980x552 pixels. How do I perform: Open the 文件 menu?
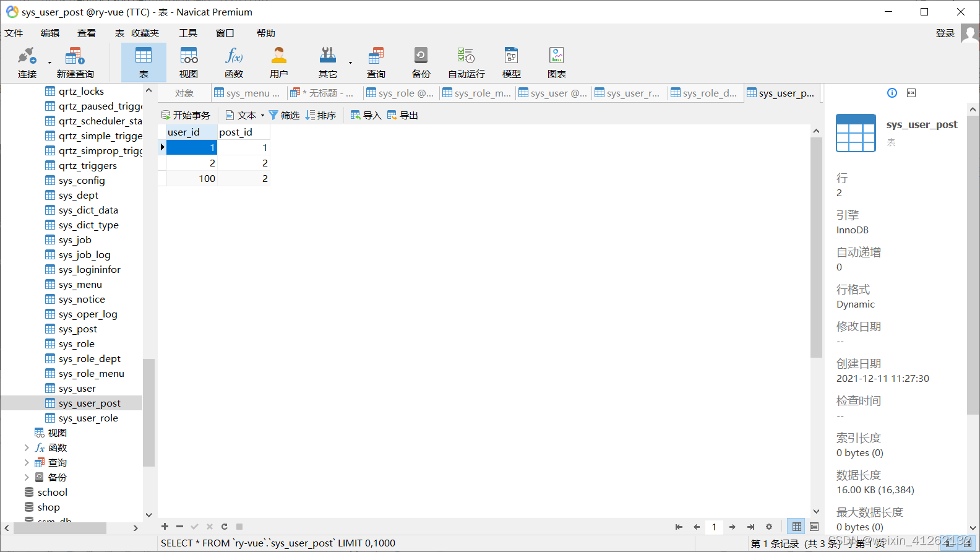(14, 33)
